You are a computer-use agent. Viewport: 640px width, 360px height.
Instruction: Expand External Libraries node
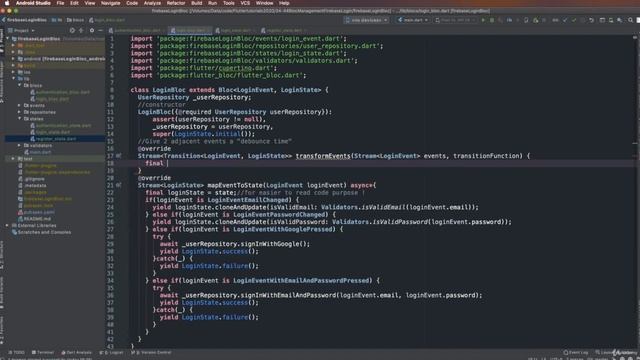(7, 225)
